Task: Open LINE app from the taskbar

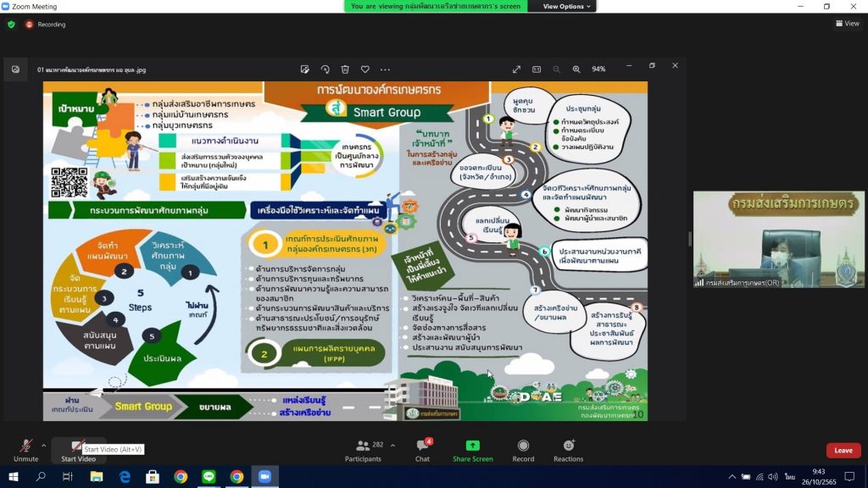Action: click(x=209, y=477)
